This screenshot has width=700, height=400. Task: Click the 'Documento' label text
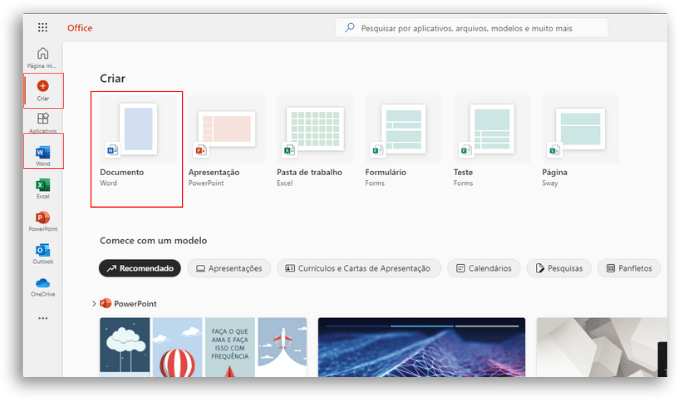[x=122, y=172]
